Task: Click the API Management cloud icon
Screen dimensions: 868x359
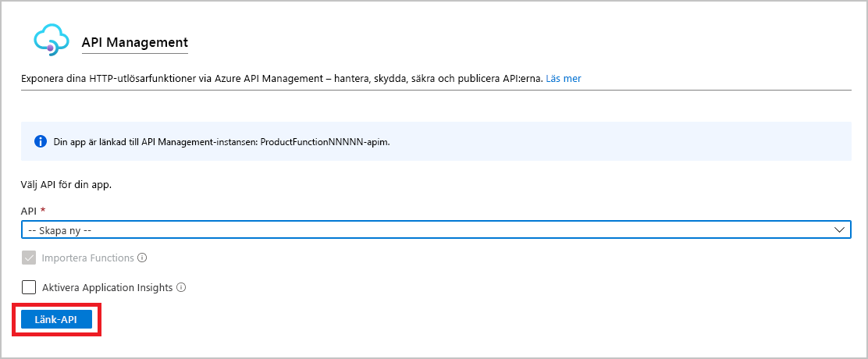Action: pos(51,40)
